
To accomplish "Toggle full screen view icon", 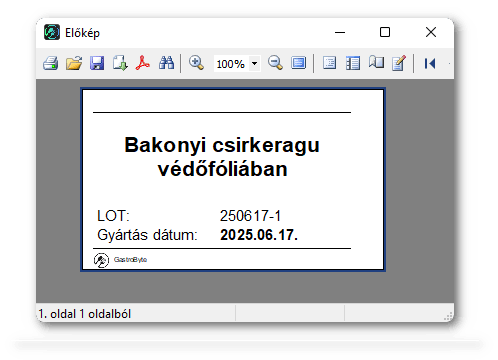I will [x=298, y=63].
